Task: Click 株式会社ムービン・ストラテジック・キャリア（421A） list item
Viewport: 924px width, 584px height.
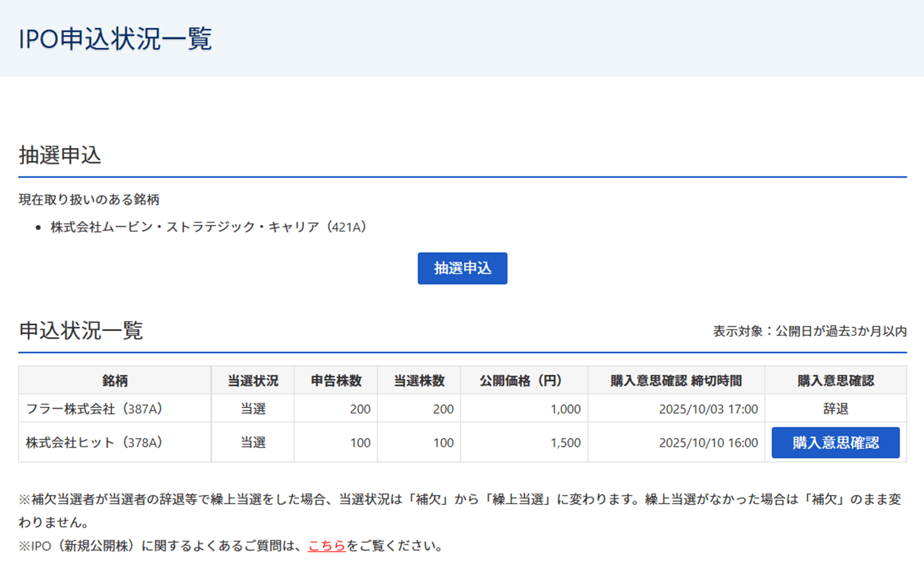Action: 208,227
